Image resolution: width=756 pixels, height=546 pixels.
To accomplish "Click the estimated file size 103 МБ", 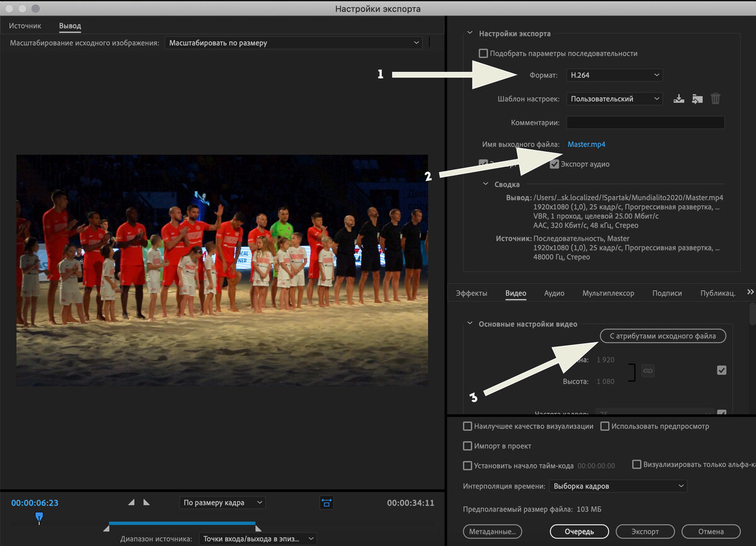I will click(588, 509).
